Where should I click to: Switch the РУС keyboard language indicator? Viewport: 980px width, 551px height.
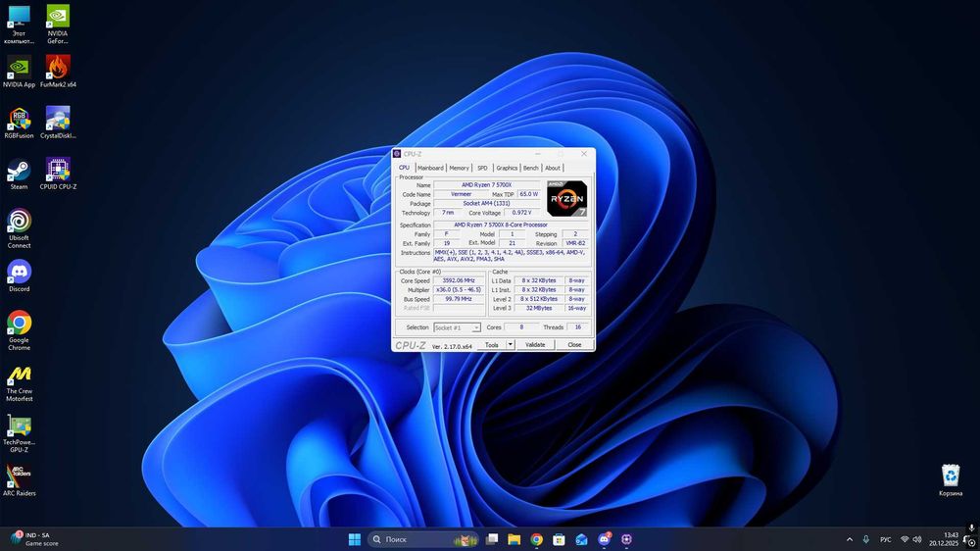point(886,539)
